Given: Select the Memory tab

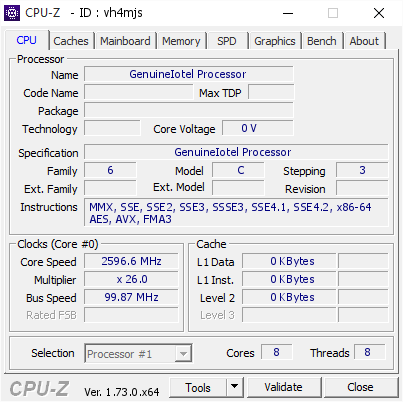Looking at the screenshot, I should [x=181, y=41].
